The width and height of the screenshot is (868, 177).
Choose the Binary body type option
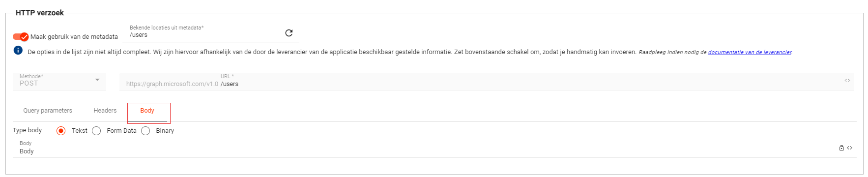pos(145,131)
